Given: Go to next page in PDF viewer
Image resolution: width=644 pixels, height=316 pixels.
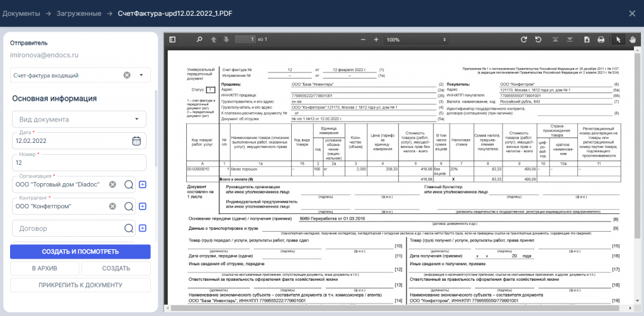Looking at the screenshot, I should click(226, 40).
